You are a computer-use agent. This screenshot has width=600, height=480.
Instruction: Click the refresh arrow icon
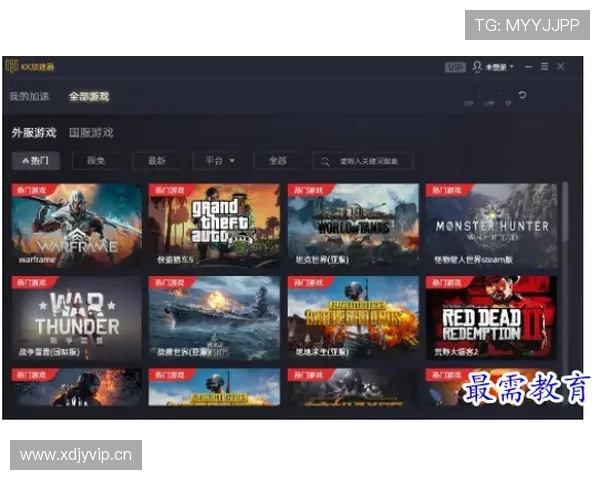pyautogui.click(x=522, y=95)
